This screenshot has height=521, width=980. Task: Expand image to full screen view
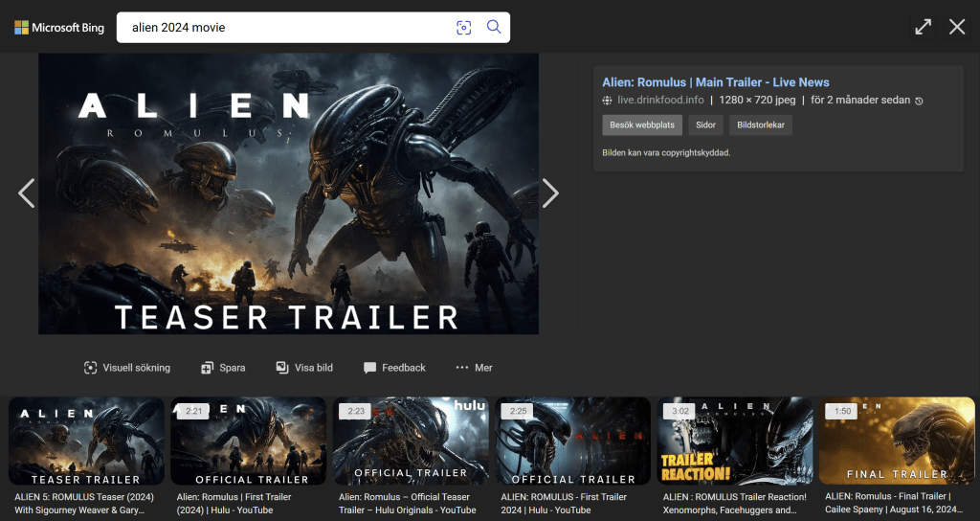click(923, 27)
